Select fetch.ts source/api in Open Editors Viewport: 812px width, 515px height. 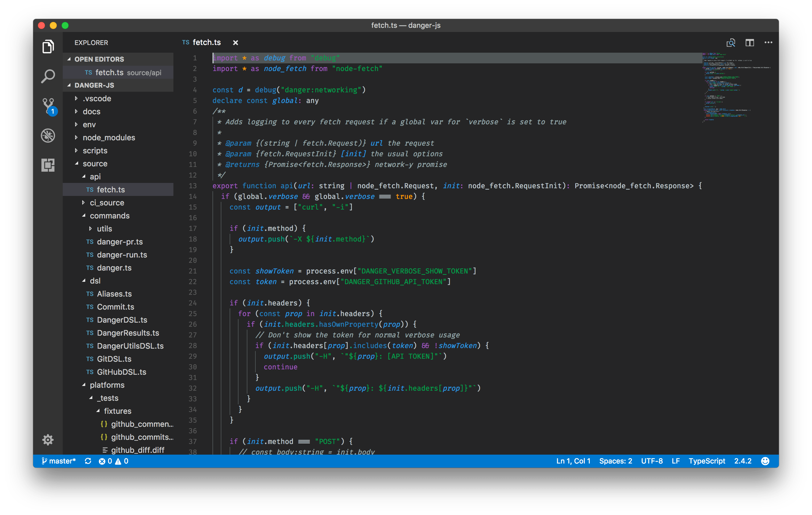pyautogui.click(x=118, y=72)
